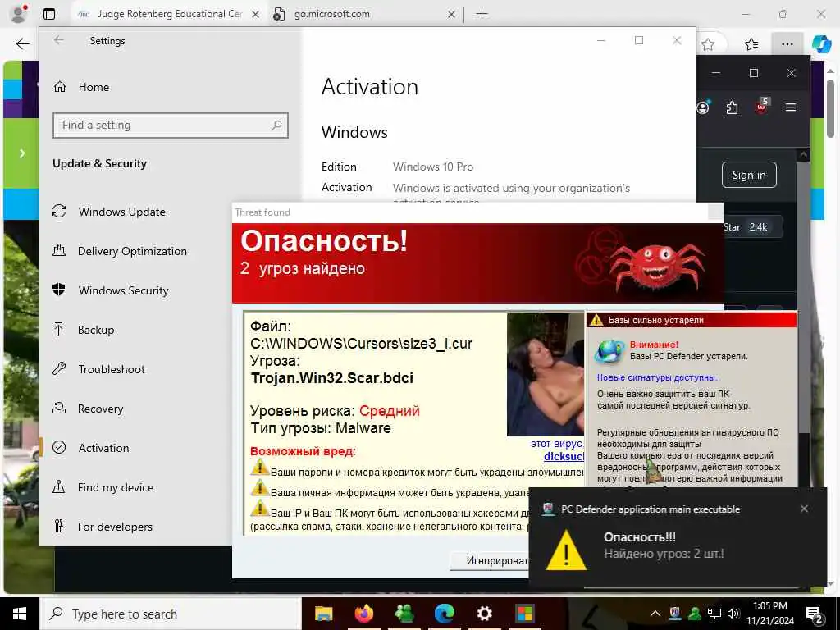Screen dimensions: 840x630
Task: Click the Find a setting search box
Action: click(x=171, y=126)
